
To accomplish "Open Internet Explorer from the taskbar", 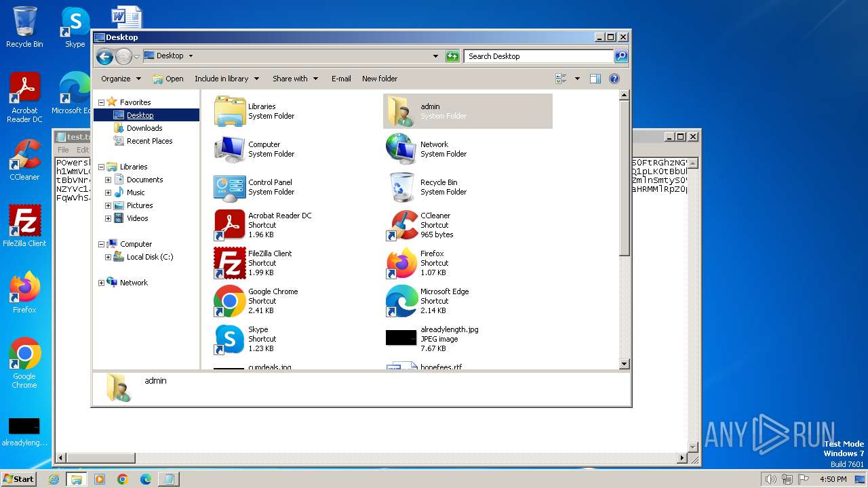I will pos(54,479).
